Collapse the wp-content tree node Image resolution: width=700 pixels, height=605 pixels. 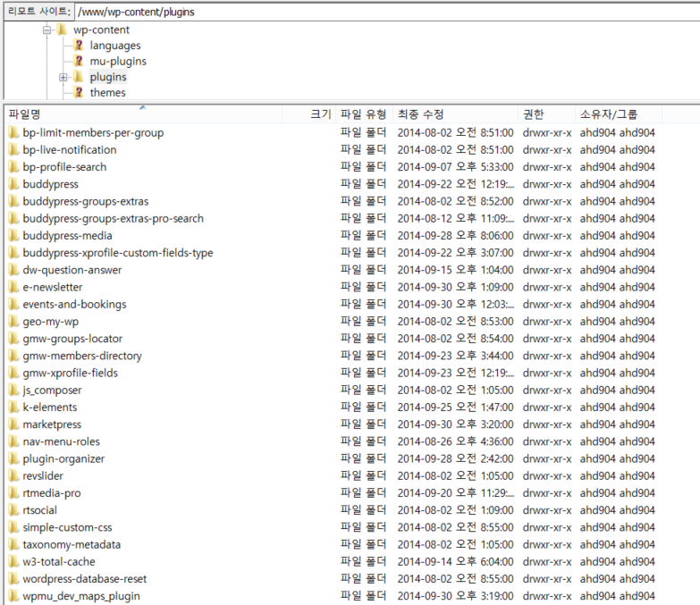click(46, 29)
